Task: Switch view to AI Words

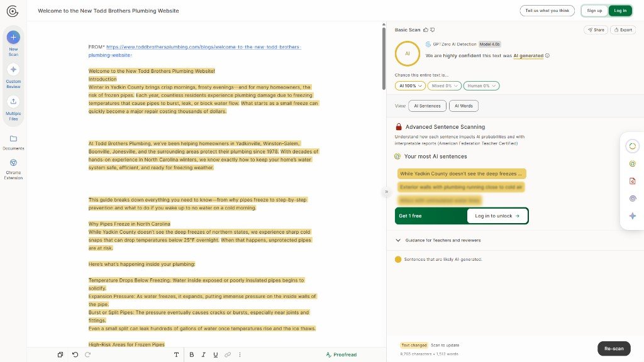Action: (x=464, y=106)
